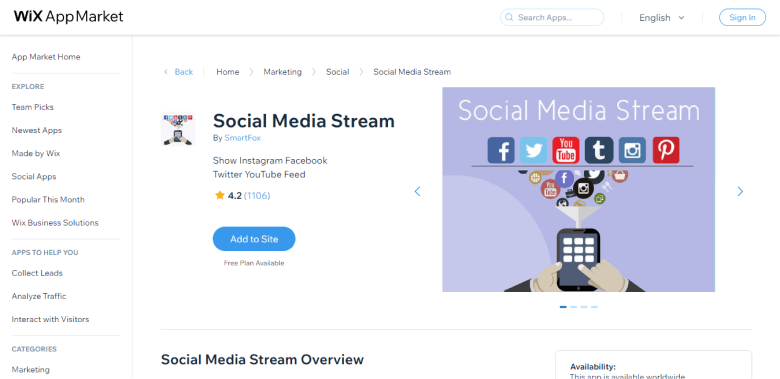Open Collect Leads in sidebar
Screen dimensions: 780x379
point(37,273)
